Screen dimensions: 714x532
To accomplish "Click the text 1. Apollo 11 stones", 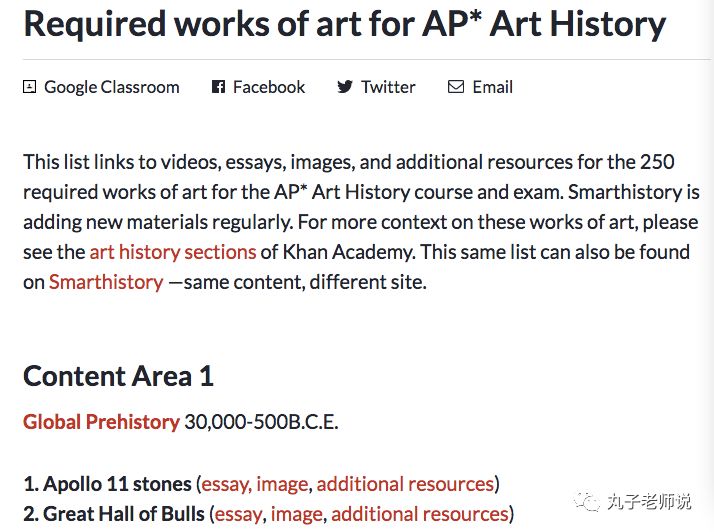I will point(107,484).
